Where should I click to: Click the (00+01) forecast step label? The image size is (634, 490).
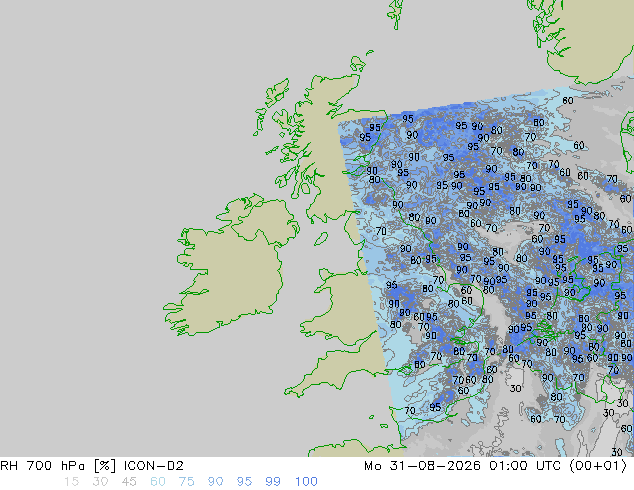598,466
